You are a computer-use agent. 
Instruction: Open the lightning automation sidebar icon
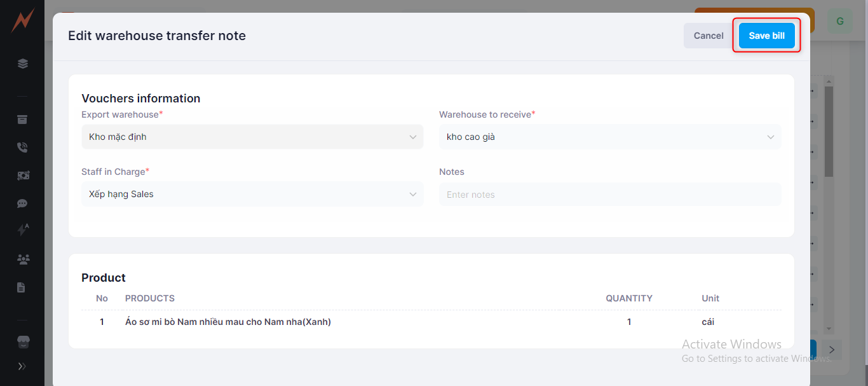[22, 230]
